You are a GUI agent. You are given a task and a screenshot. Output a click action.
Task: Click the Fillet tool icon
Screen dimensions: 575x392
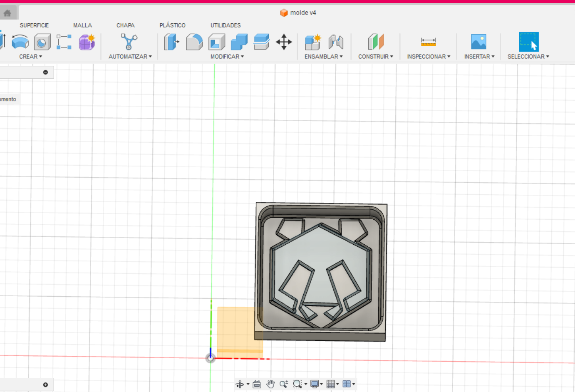click(x=194, y=42)
